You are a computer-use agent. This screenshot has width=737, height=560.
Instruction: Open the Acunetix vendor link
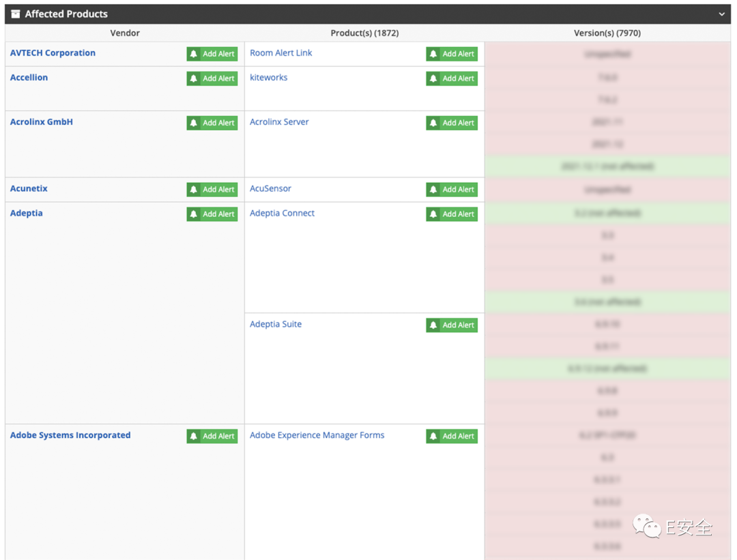pos(29,188)
